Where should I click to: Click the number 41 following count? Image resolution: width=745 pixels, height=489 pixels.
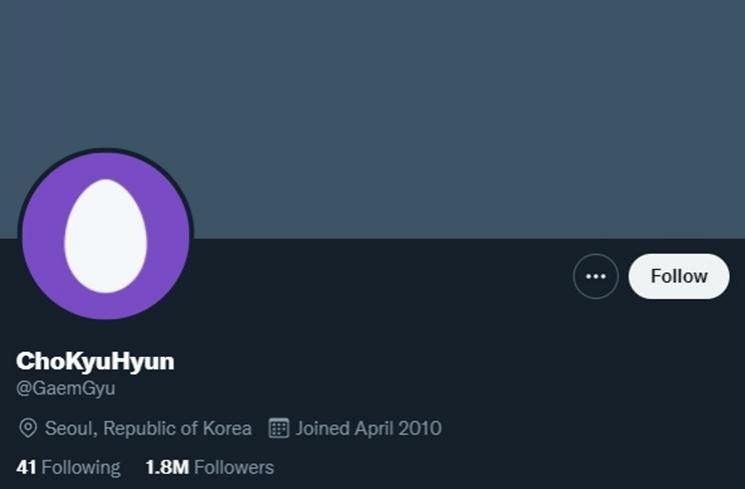(26, 467)
